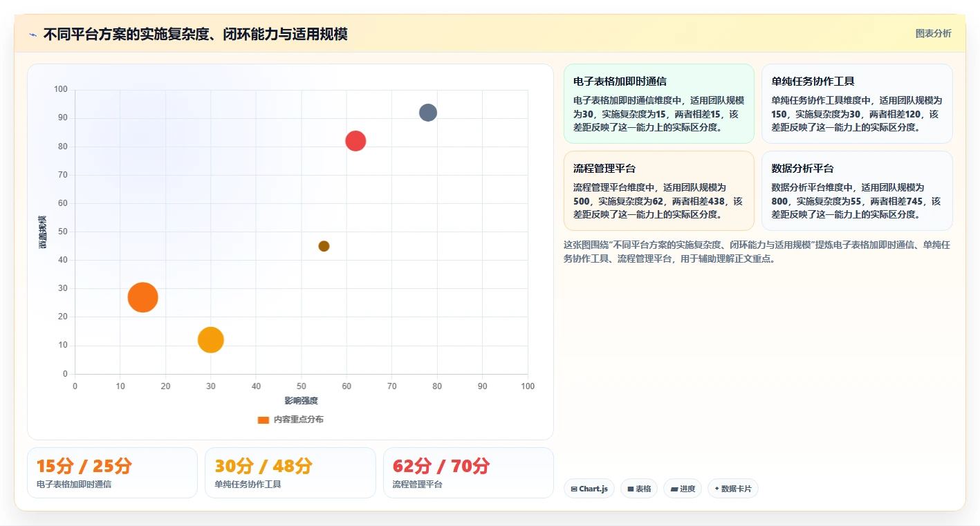Image resolution: width=980 pixels, height=526 pixels.
Task: Click the 62分 / 70分 score value
Action: pyautogui.click(x=441, y=467)
